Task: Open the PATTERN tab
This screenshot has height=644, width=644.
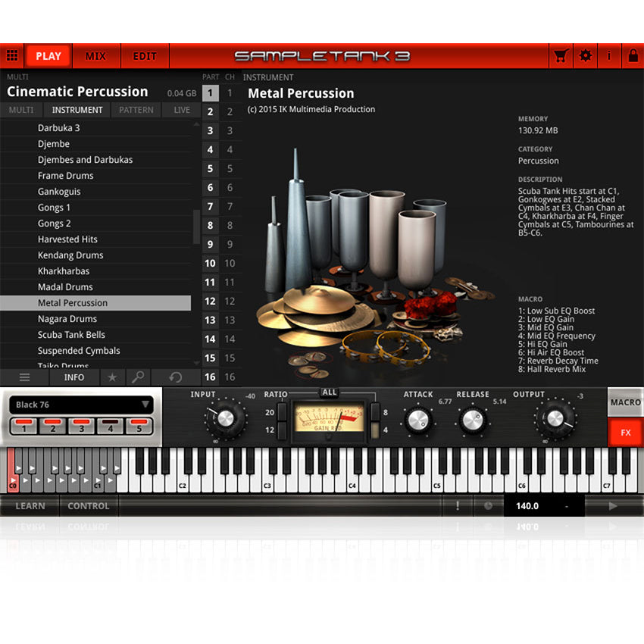Action: (x=136, y=109)
